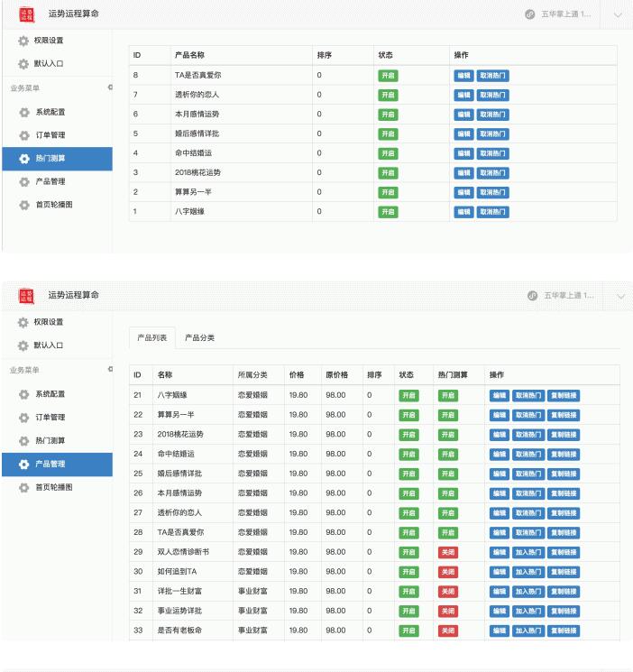This screenshot has height=672, width=633.
Task: Click the gear icon of the highlighted 产品管理 item
Action: click(25, 464)
